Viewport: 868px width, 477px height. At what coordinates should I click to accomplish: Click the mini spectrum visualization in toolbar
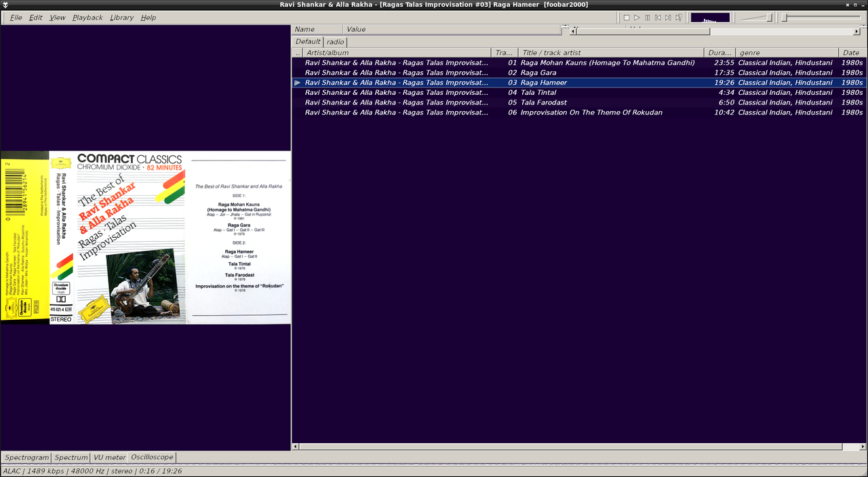710,18
